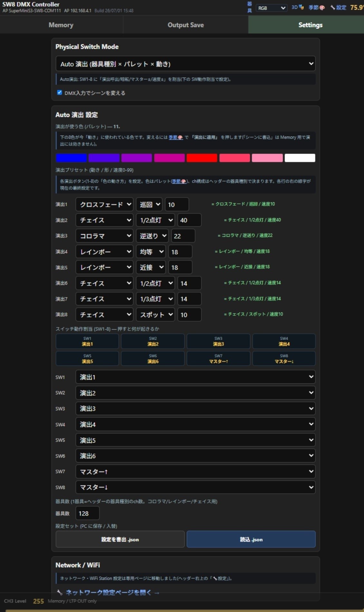This screenshot has width=364, height=612.
Task: Click 演出4 speed field showing 18
Action: tap(180, 252)
